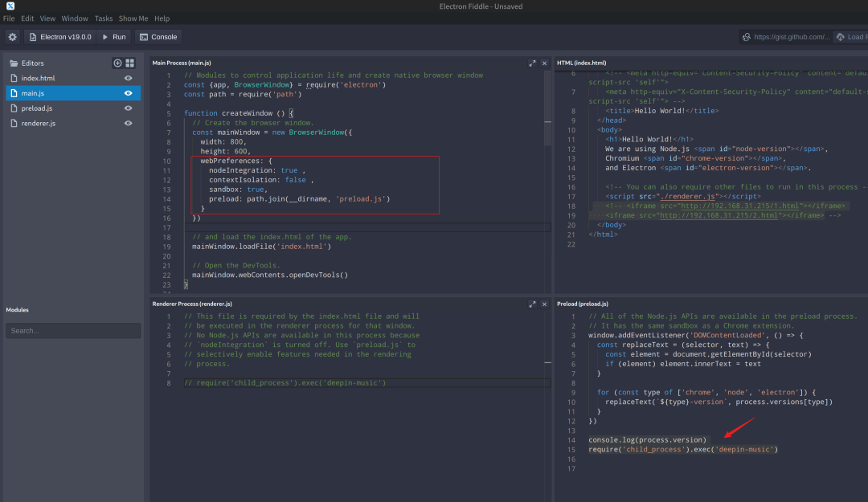Open the Help menu

[x=162, y=18]
